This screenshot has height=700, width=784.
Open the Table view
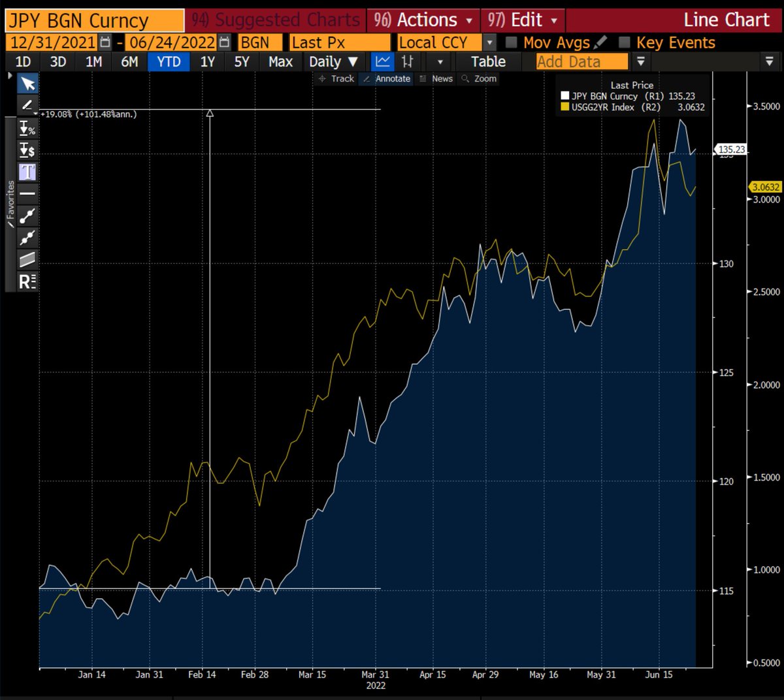click(487, 61)
